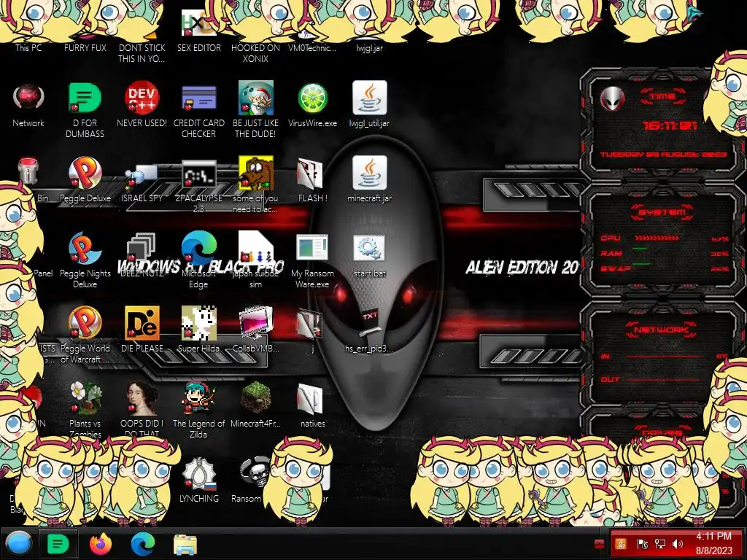Open the 4:11 PM clock and date

click(x=713, y=543)
